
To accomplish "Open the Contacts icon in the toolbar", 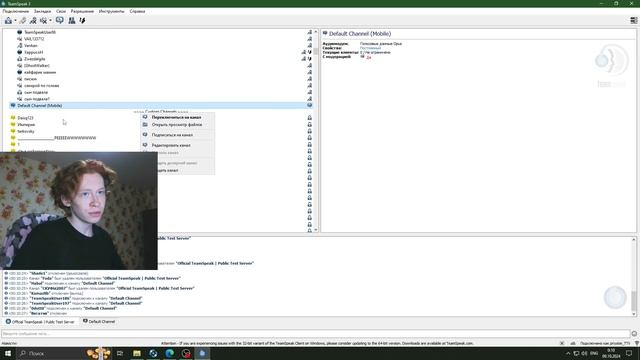I will click(x=72, y=20).
